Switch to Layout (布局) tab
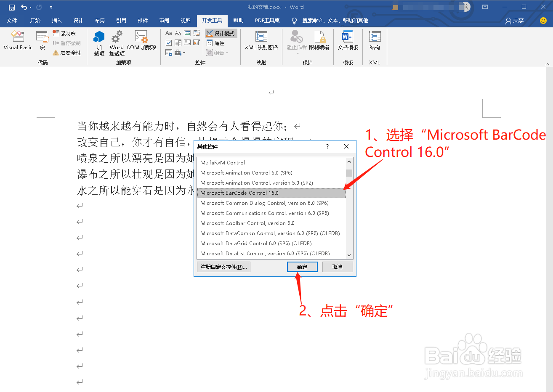This screenshot has height=392, width=553. pos(100,20)
